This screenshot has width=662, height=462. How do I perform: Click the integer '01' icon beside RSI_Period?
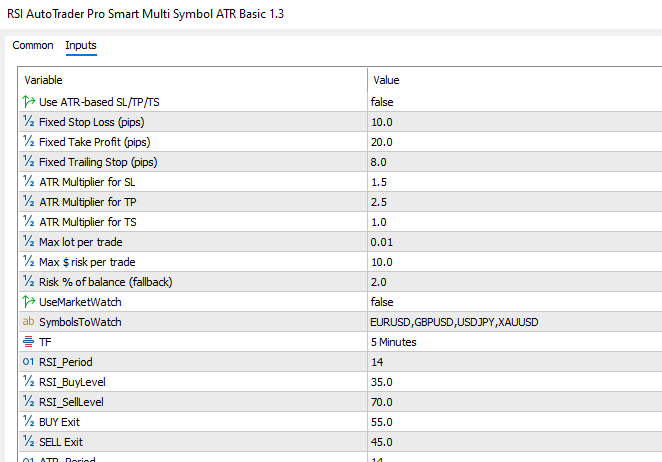tap(28, 362)
